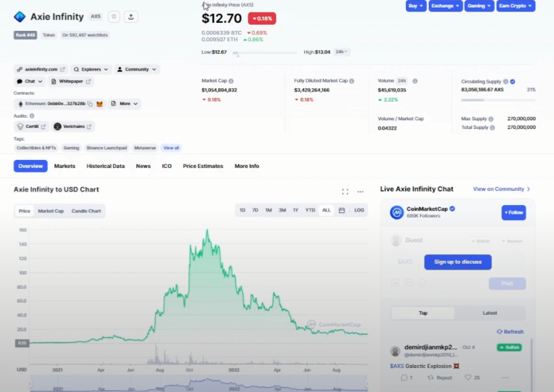Repost the Galactic Explosion post
Image resolution: width=554 pixels, height=392 pixels.
click(x=440, y=377)
